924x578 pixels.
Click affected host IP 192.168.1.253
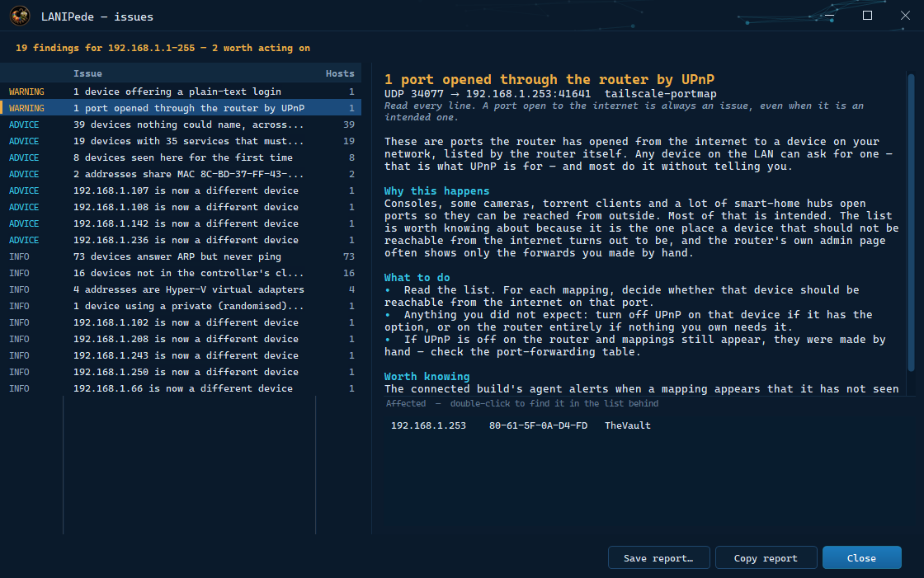[428, 425]
